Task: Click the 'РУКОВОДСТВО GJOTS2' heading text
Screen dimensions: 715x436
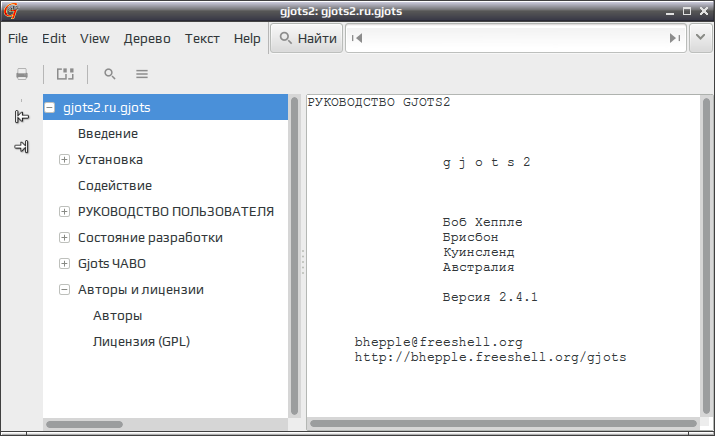Action: click(378, 102)
